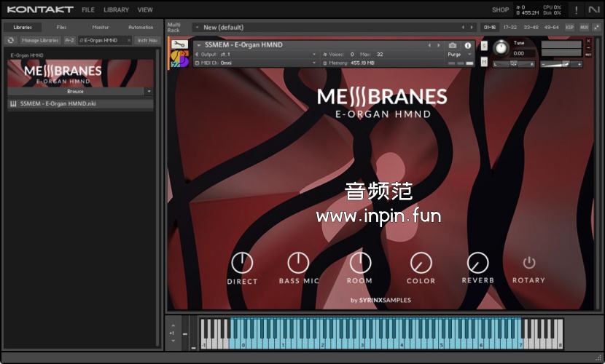The width and height of the screenshot is (605, 364).
Task: Click the Tune value field 0.00
Action: [x=523, y=54]
